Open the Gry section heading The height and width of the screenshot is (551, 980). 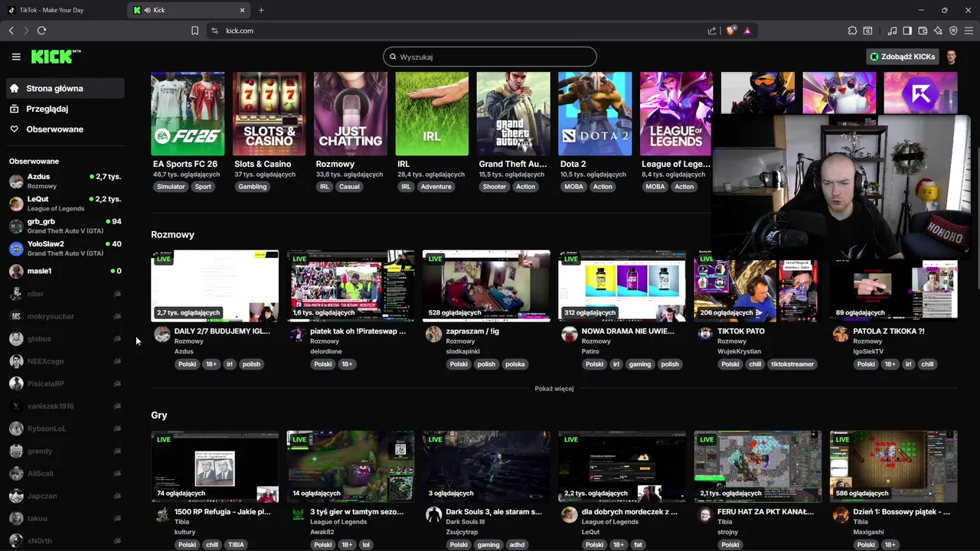(159, 415)
